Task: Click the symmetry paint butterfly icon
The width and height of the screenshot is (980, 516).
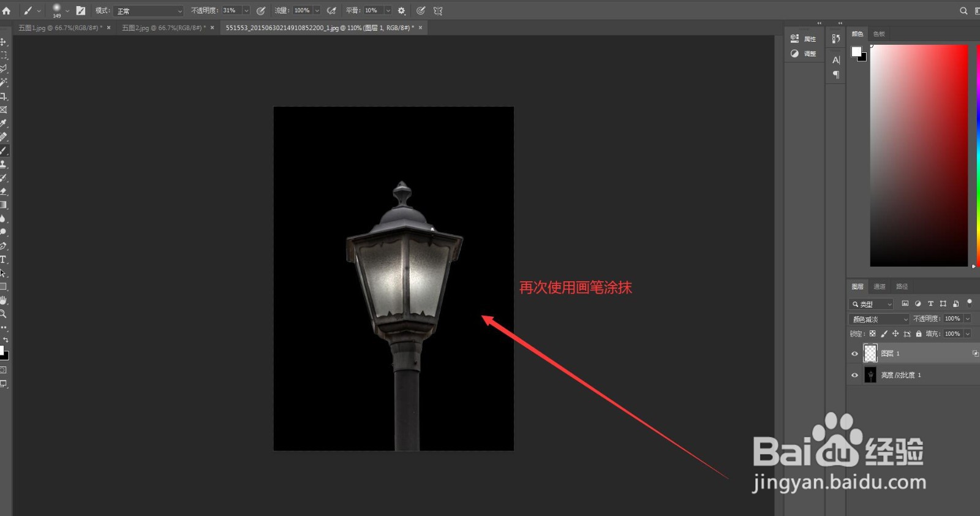Action: [x=437, y=10]
